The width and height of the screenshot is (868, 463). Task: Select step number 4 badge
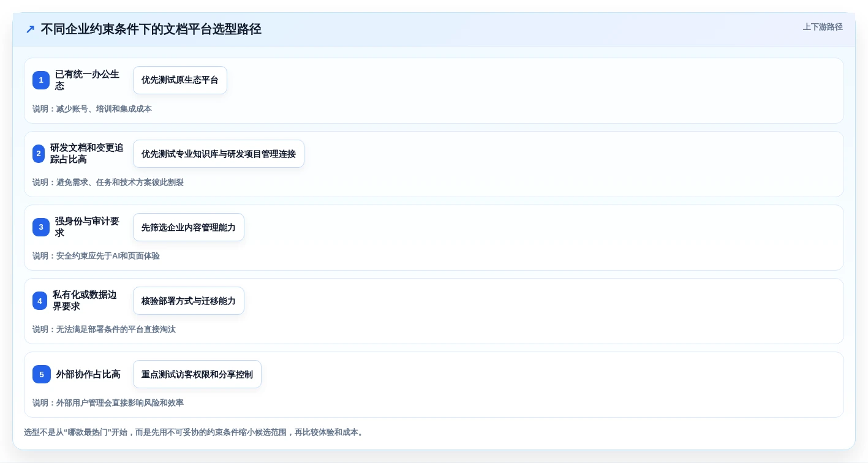[x=40, y=301]
